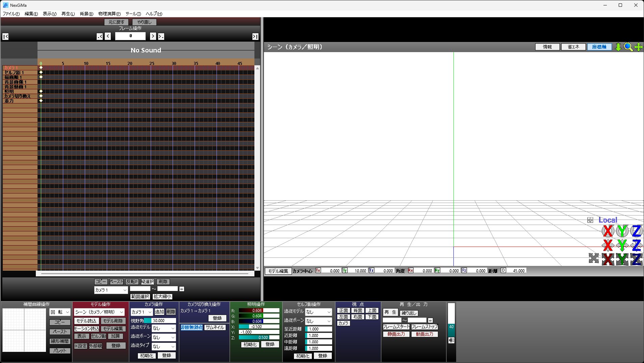The height and width of the screenshot is (363, 644).
Task: Open the シーン(カメラ/照明) model dropdown
Action: pos(99,312)
